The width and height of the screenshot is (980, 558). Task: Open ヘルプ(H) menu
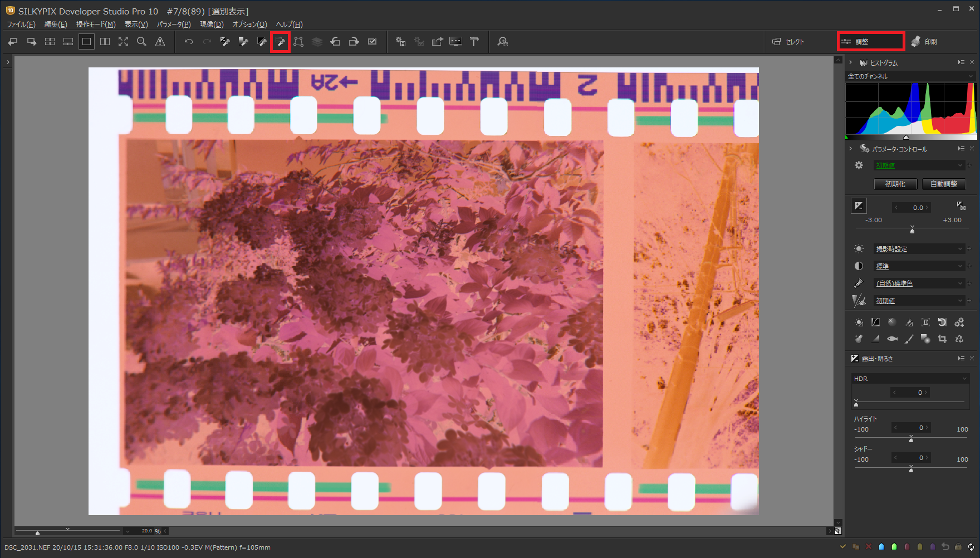[290, 25]
